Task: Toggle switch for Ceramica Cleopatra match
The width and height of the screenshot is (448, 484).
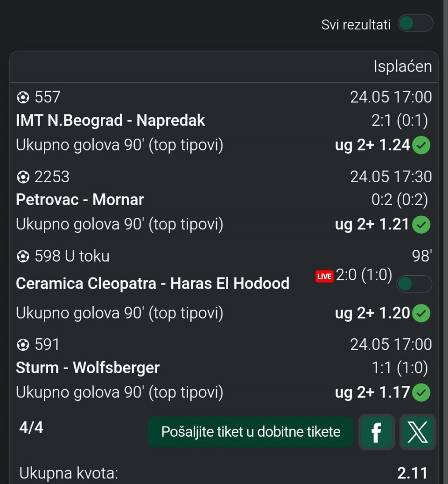Action: [x=414, y=284]
